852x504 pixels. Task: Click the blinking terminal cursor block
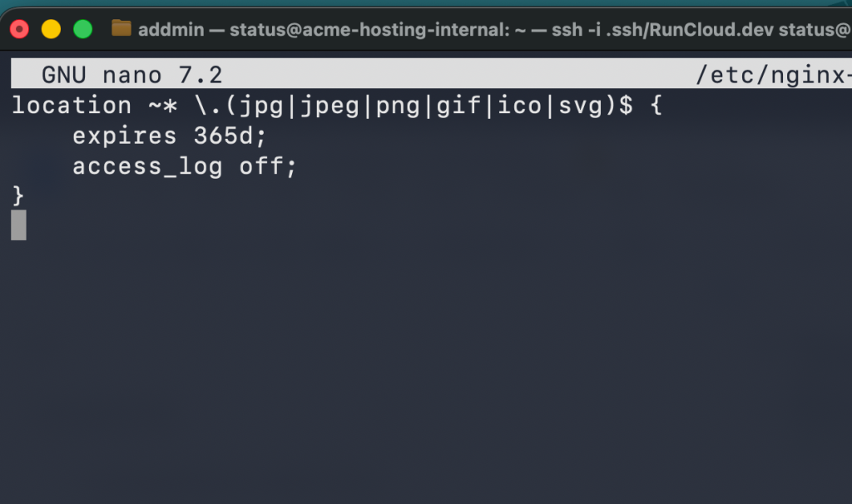coord(17,225)
